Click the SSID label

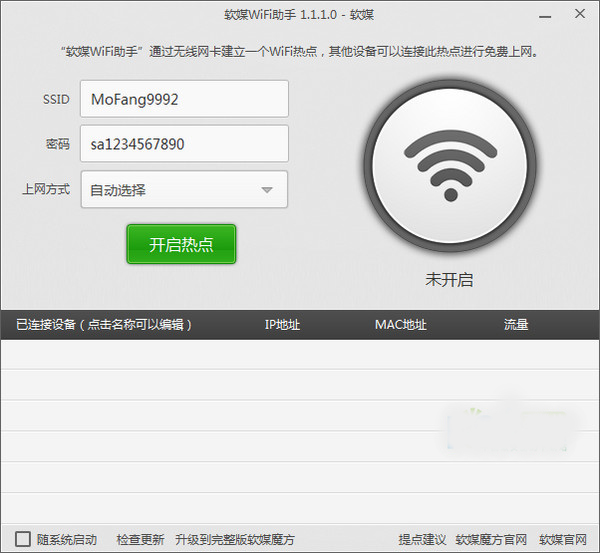pyautogui.click(x=56, y=100)
